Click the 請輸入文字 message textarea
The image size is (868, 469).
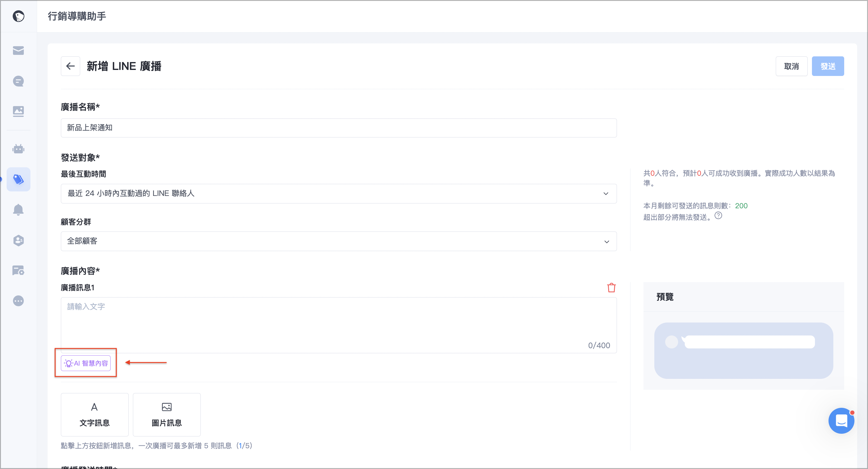pyautogui.click(x=339, y=325)
